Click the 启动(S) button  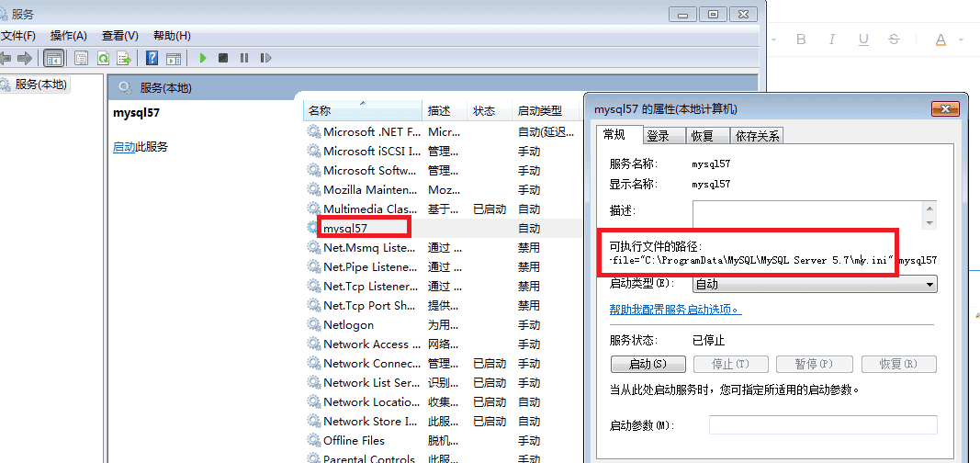648,364
